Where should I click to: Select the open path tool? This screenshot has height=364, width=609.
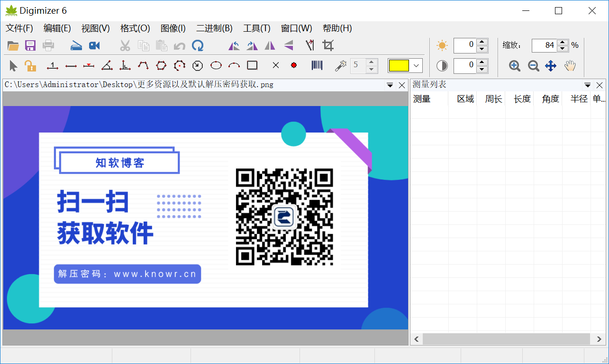[x=143, y=65]
